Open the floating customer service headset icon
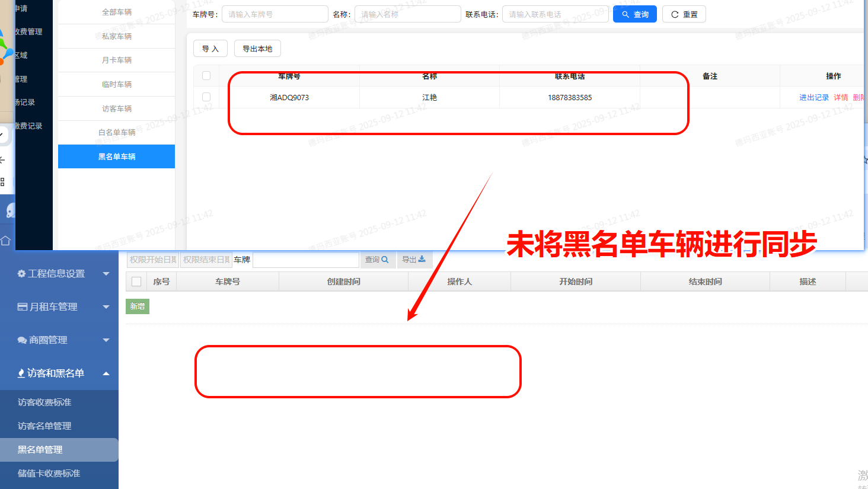 coord(11,210)
